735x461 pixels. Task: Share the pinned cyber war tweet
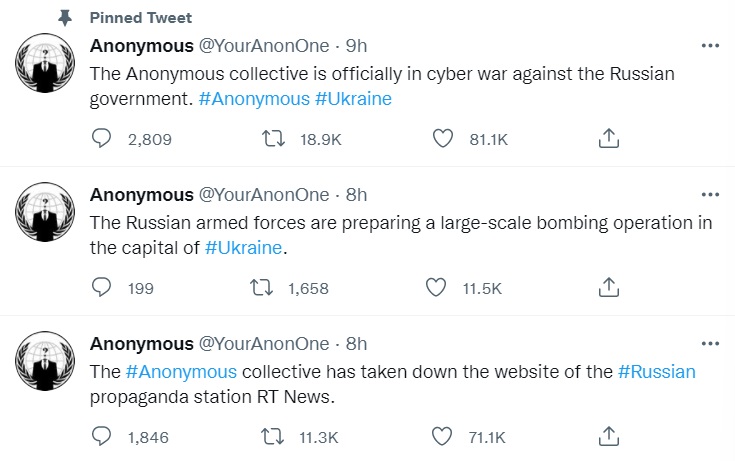click(x=609, y=139)
